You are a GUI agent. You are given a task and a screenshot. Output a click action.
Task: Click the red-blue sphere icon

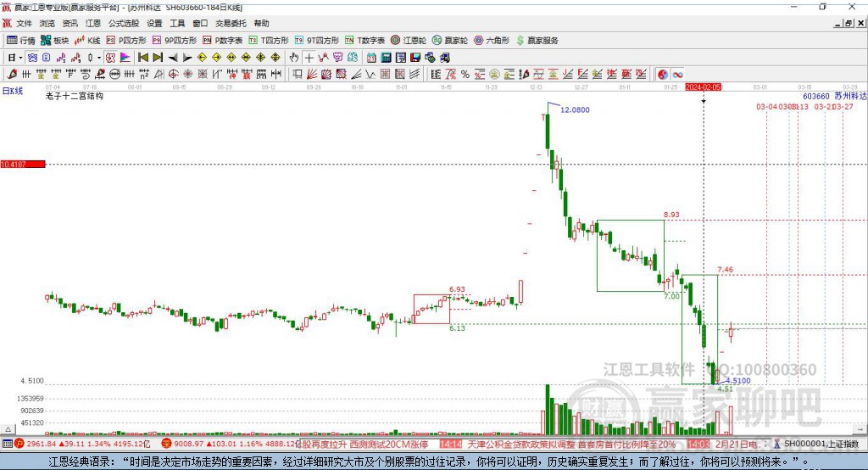[x=663, y=75]
